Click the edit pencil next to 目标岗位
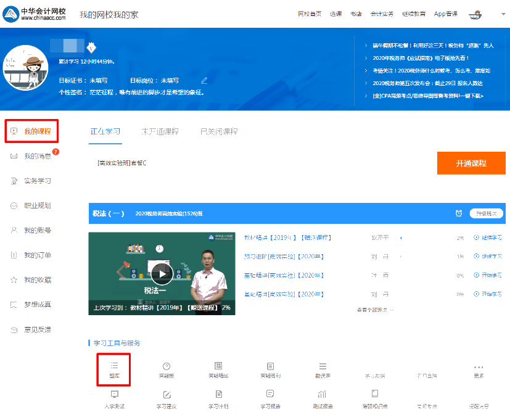 click(x=204, y=80)
